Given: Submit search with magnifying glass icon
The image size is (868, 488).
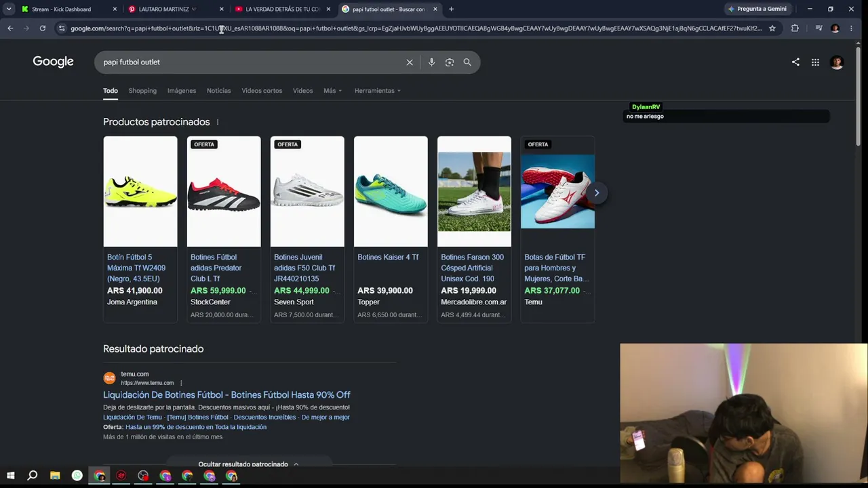Looking at the screenshot, I should tap(467, 62).
